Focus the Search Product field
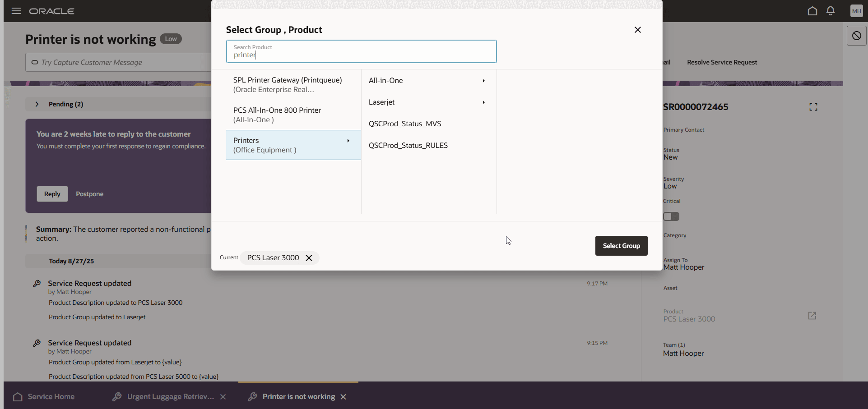This screenshot has width=868, height=409. pyautogui.click(x=361, y=51)
